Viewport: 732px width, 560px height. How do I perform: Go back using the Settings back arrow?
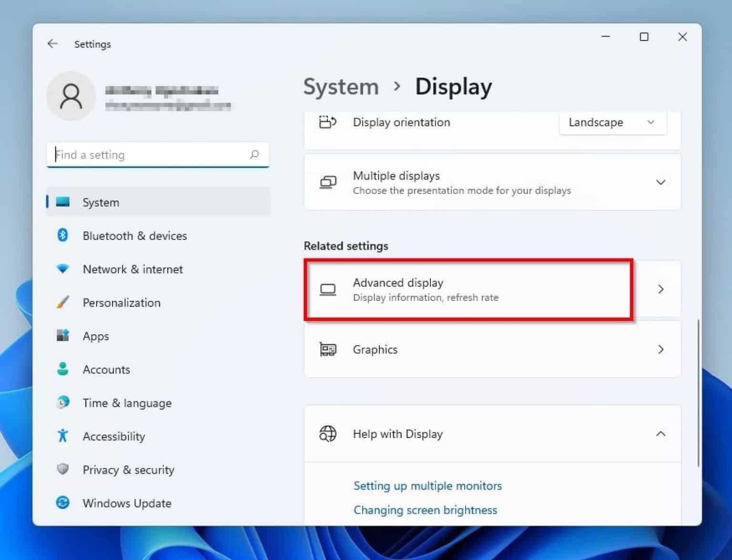click(52, 44)
